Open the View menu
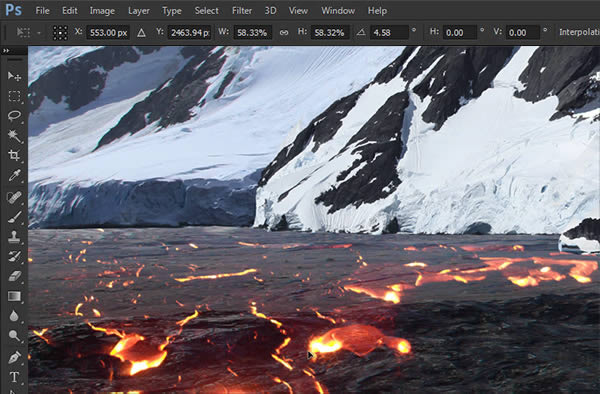Image resolution: width=600 pixels, height=394 pixels. (298, 11)
